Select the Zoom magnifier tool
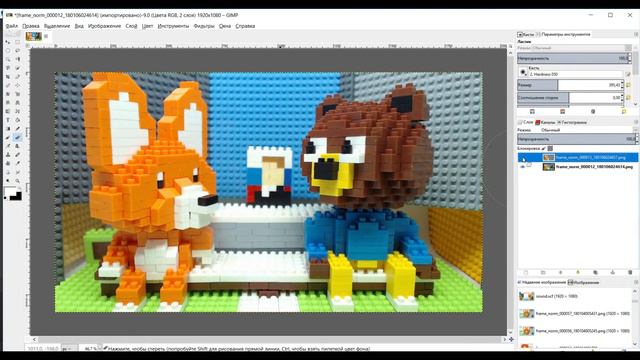 pyautogui.click(x=18, y=181)
